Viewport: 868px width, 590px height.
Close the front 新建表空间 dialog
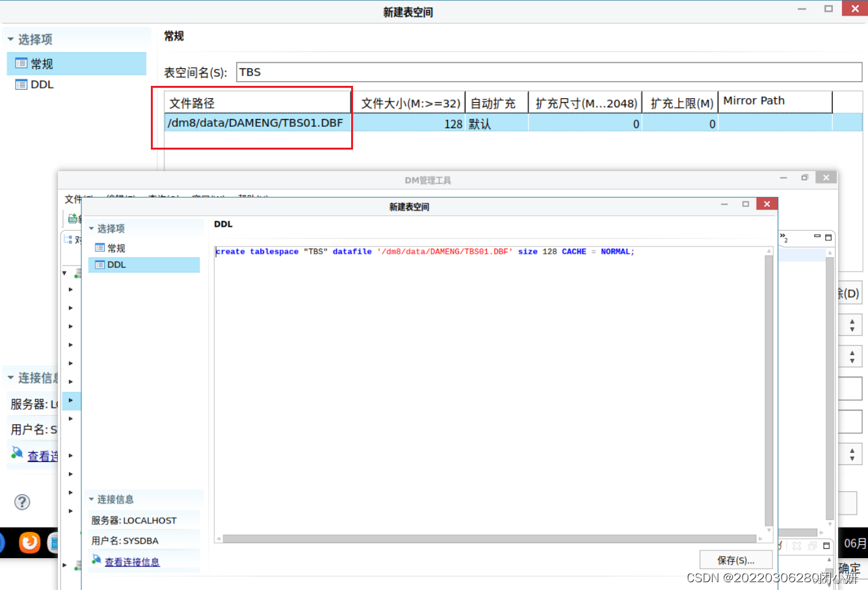point(767,204)
